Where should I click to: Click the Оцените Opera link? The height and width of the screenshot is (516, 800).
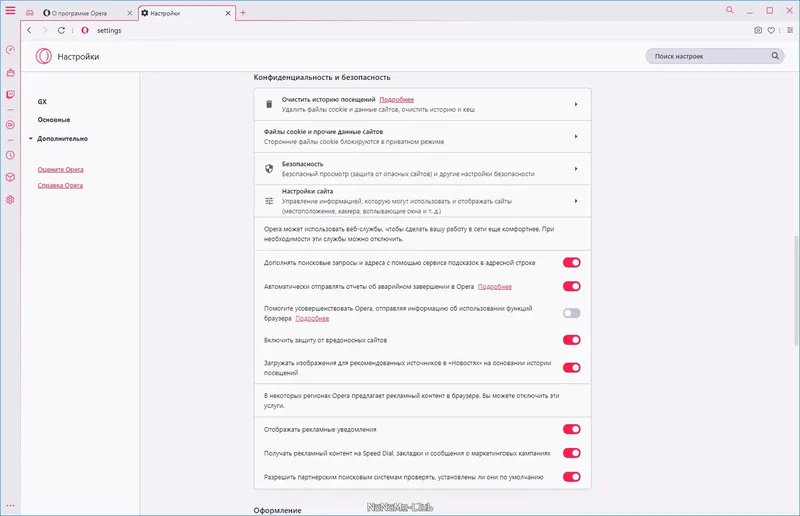coord(60,170)
